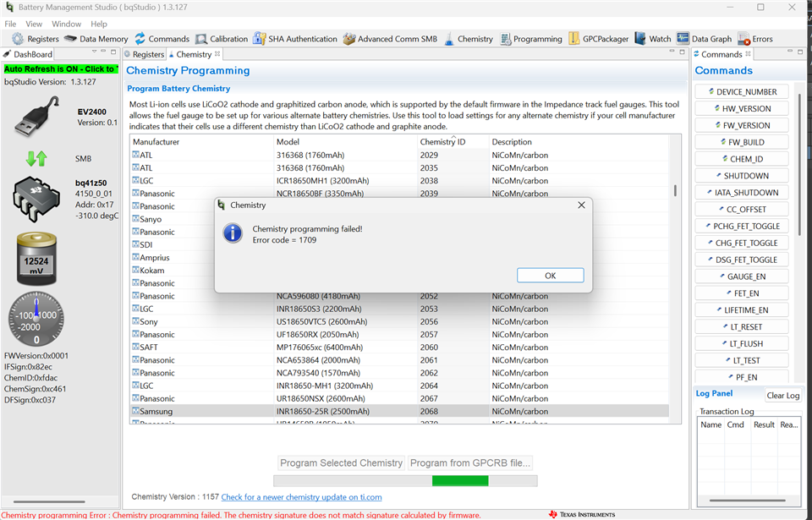Send the LIFETIME_EN command
The width and height of the screenshot is (812, 520).
tap(742, 310)
